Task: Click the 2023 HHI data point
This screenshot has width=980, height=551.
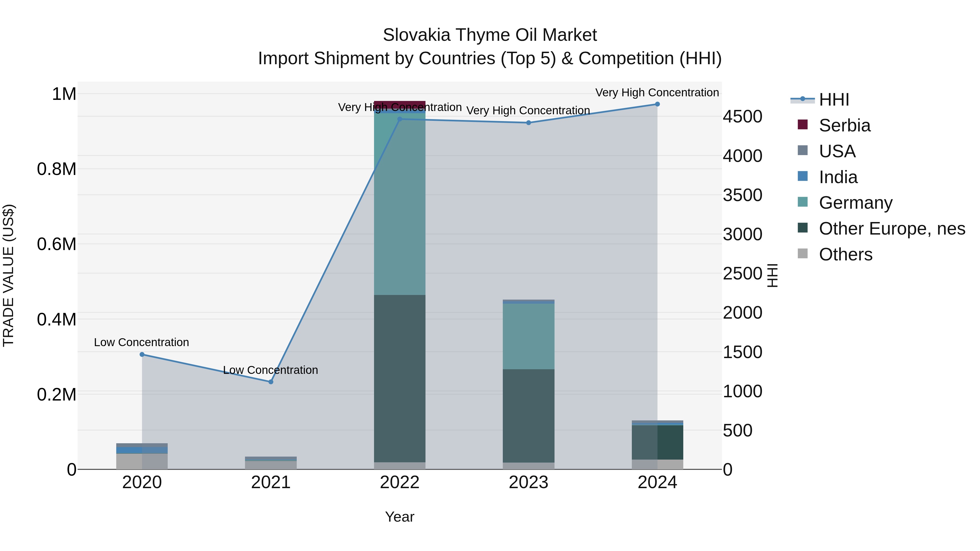Action: pyautogui.click(x=528, y=123)
